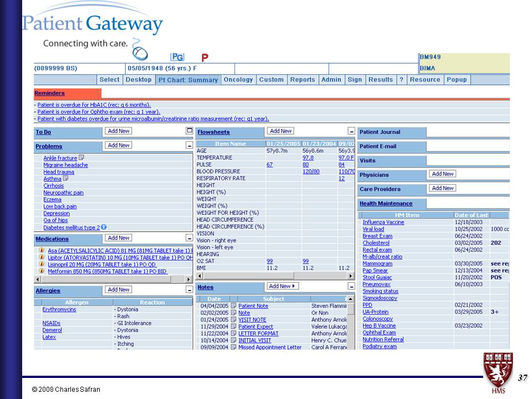Open the Oncology menu

238,79
